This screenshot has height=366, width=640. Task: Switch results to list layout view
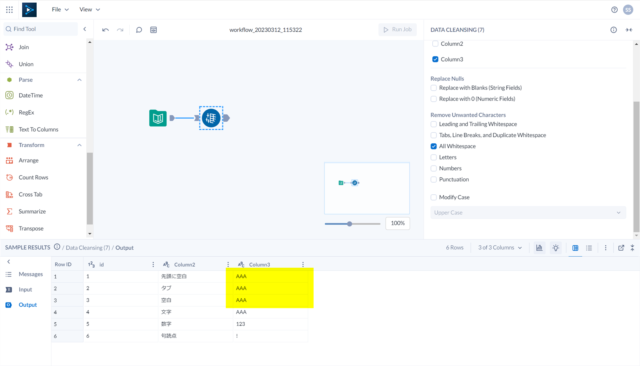(589, 248)
